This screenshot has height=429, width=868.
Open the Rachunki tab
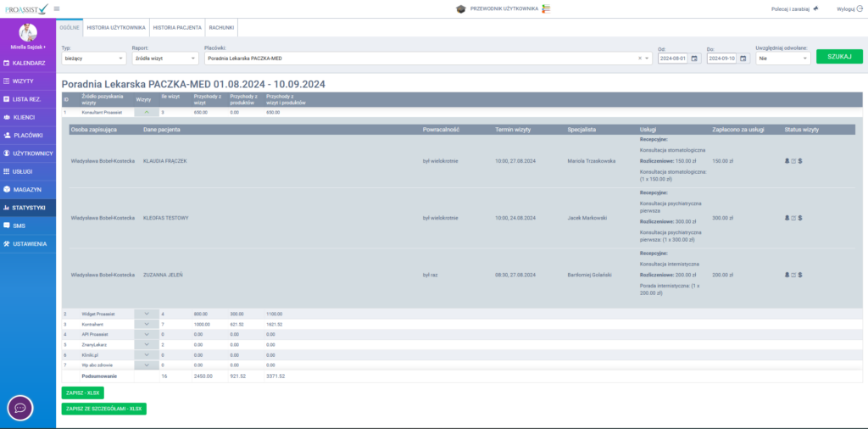221,28
